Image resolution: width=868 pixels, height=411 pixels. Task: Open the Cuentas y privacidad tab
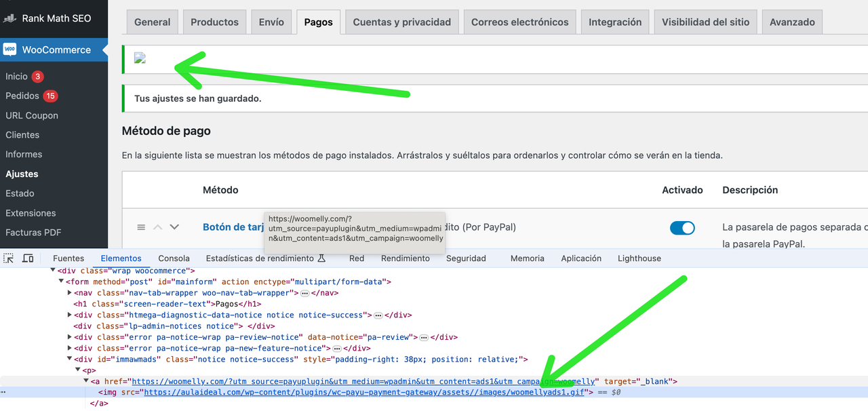click(x=402, y=22)
